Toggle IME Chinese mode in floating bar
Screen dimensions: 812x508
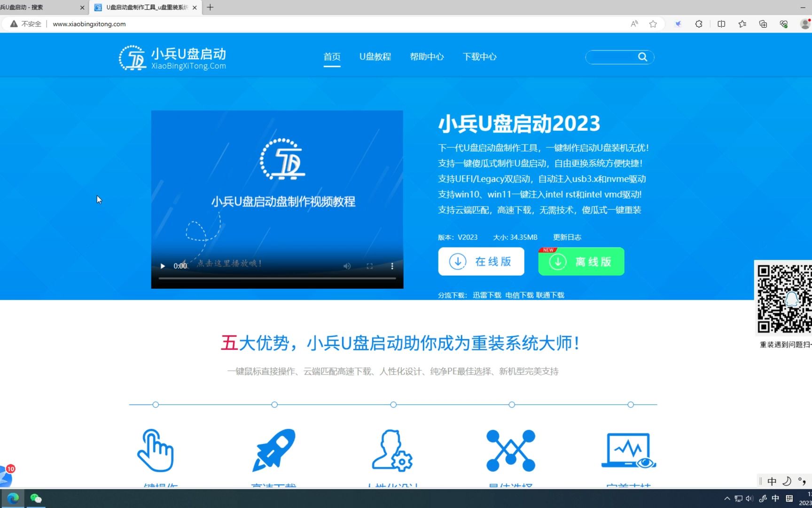pyautogui.click(x=772, y=481)
